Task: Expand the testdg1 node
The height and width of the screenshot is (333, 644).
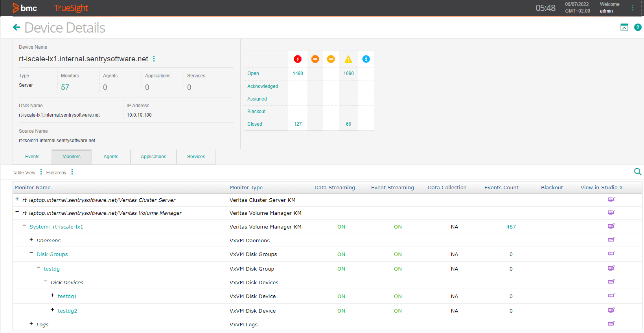Action: click(x=52, y=295)
